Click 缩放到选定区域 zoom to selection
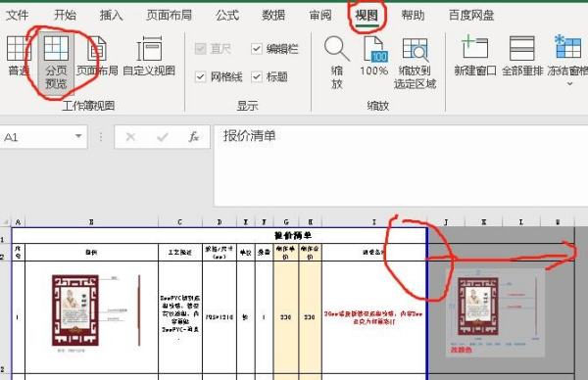Screen dimensions: 588x380 [x=416, y=63]
